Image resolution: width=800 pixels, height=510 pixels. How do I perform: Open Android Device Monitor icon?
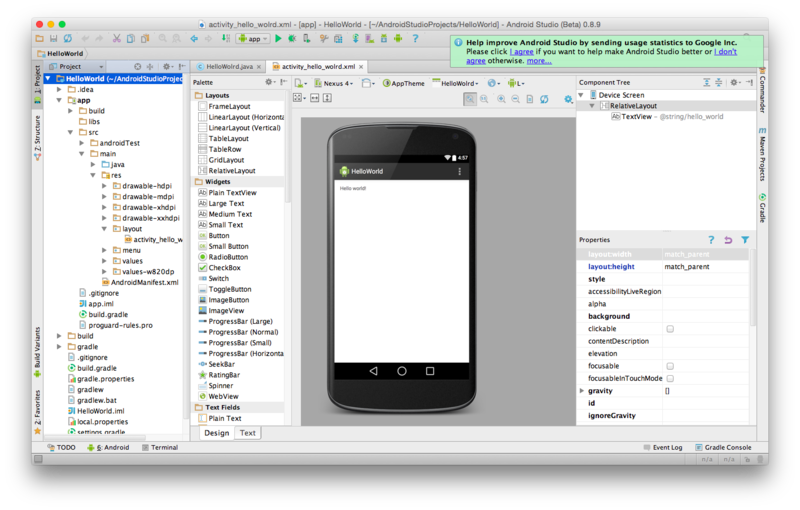pyautogui.click(x=398, y=38)
